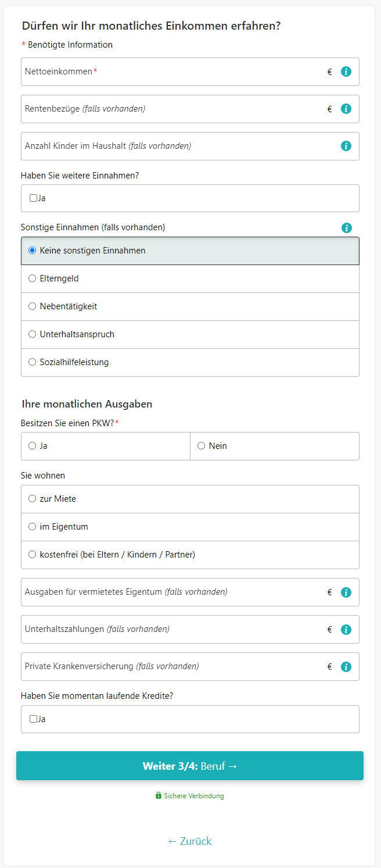Choose Nein for PKW ownership

point(202,446)
